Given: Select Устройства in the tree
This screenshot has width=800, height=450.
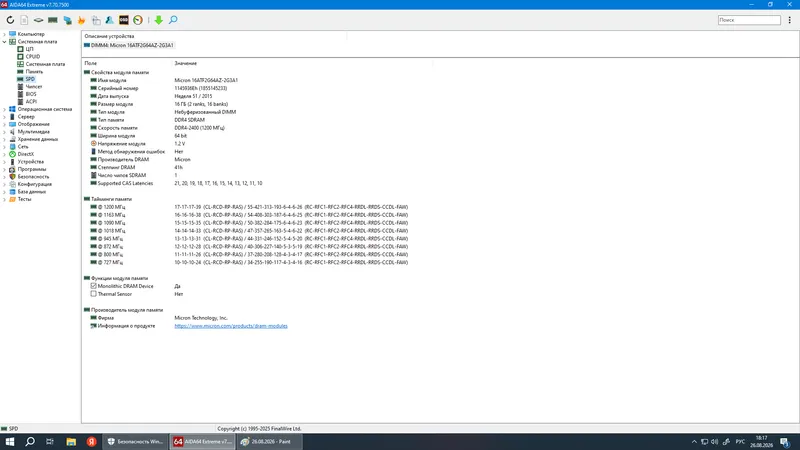Looking at the screenshot, I should click(31, 162).
